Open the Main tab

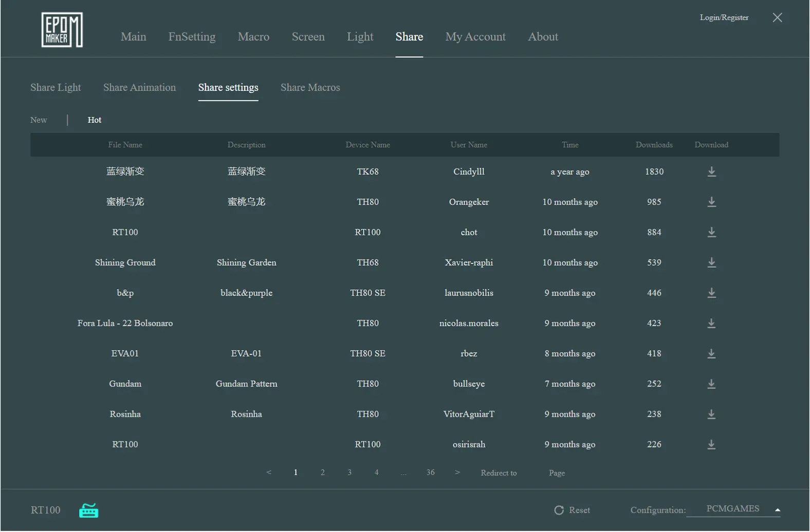134,36
